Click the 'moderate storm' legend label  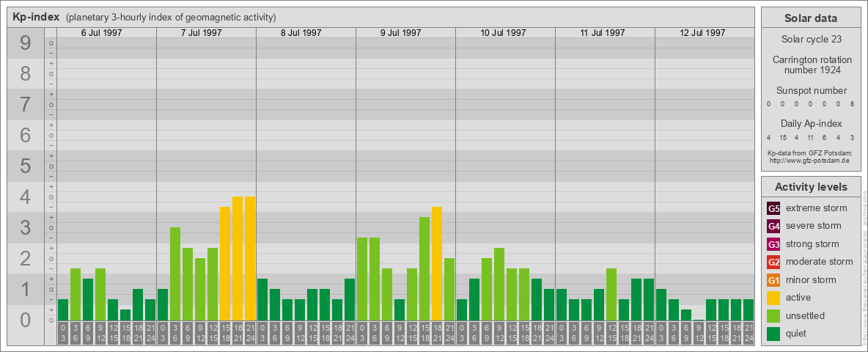[x=820, y=261]
